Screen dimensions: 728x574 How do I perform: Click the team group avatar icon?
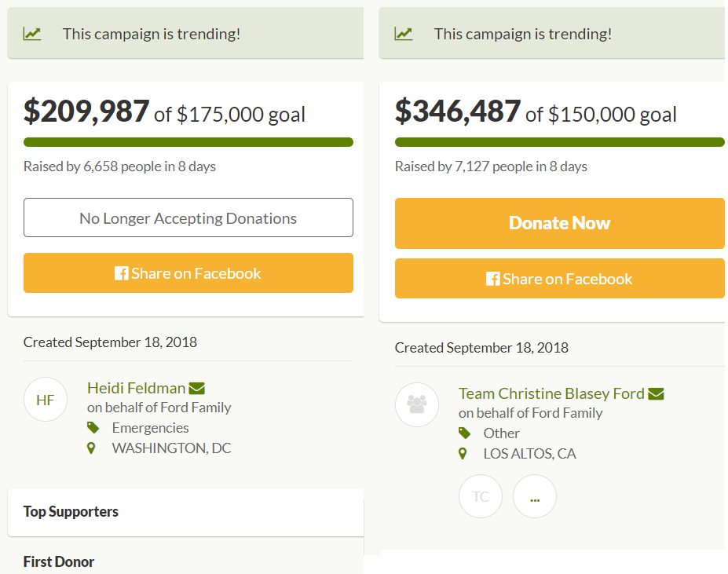tap(417, 404)
